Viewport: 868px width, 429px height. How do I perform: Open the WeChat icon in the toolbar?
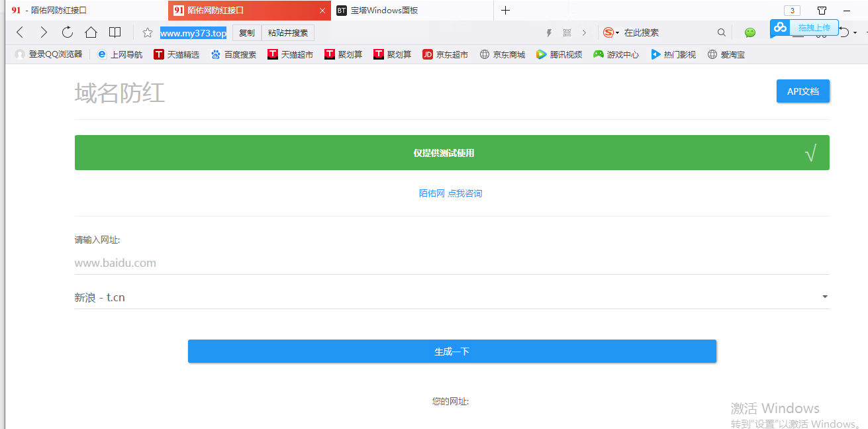(750, 32)
